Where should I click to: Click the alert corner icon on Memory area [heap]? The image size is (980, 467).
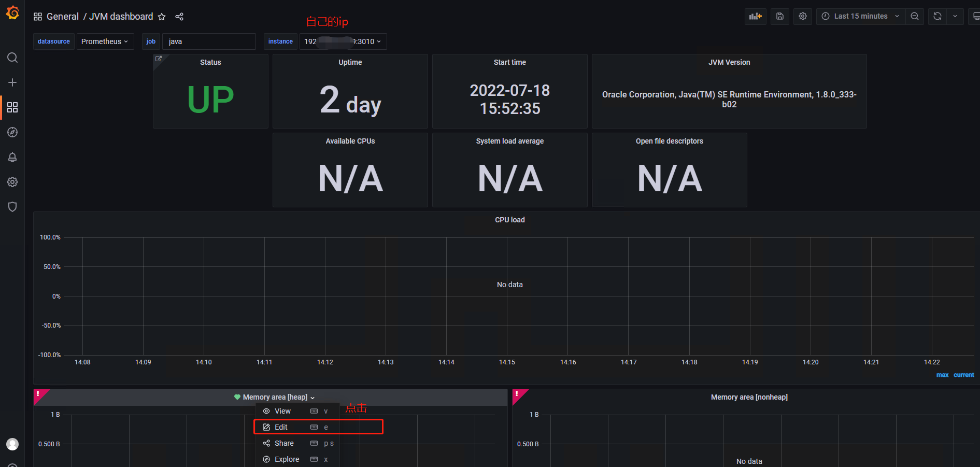pyautogui.click(x=38, y=394)
